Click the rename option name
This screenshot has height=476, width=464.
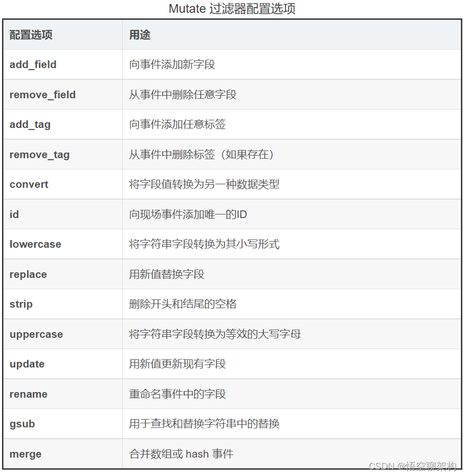[28, 394]
